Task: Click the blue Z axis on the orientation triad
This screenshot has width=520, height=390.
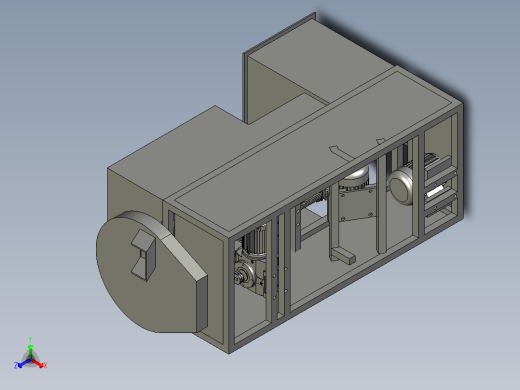Action: (x=21, y=364)
